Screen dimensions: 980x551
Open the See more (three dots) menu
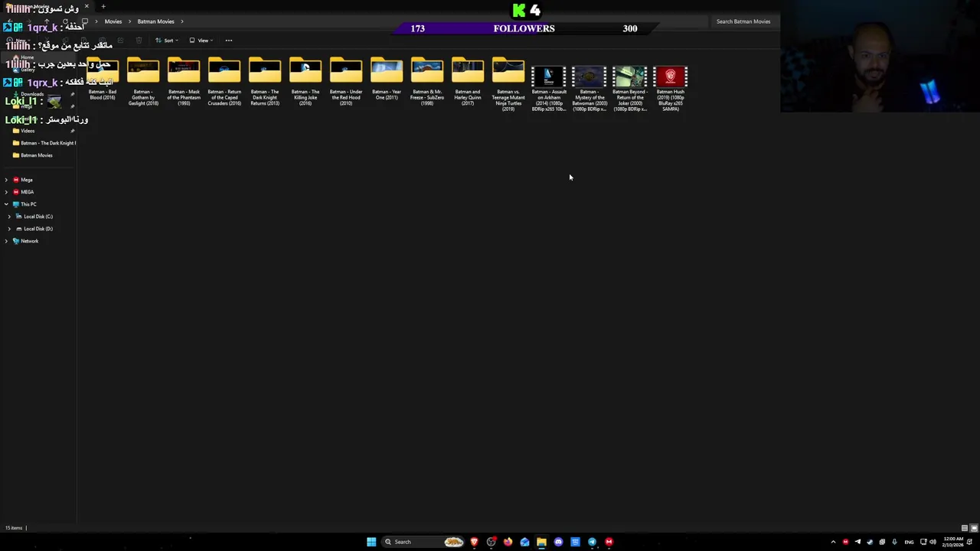coord(228,41)
